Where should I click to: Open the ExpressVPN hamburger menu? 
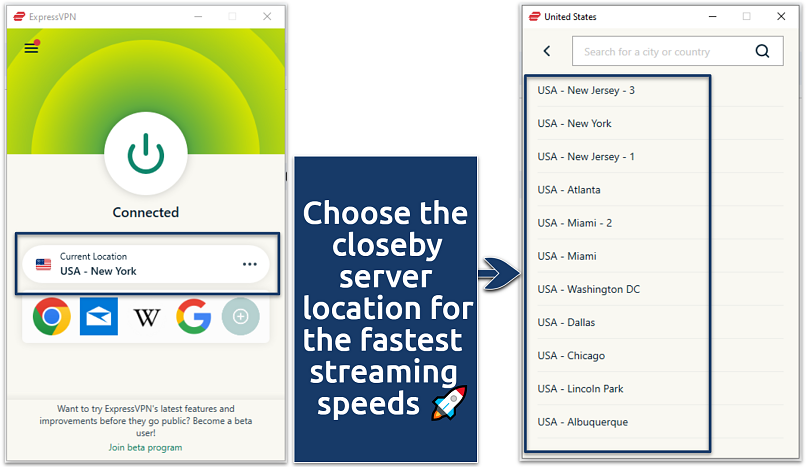31,48
